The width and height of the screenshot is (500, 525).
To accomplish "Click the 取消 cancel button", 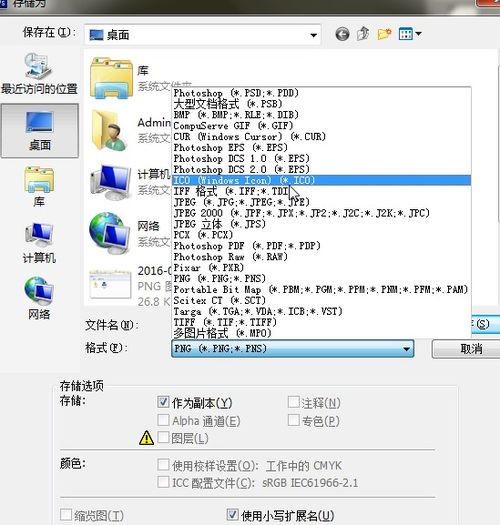I will pos(466,349).
